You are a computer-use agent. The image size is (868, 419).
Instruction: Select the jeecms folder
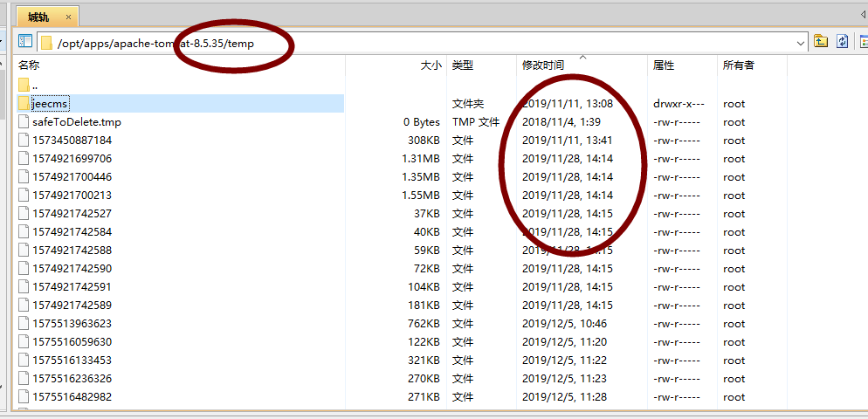50,104
